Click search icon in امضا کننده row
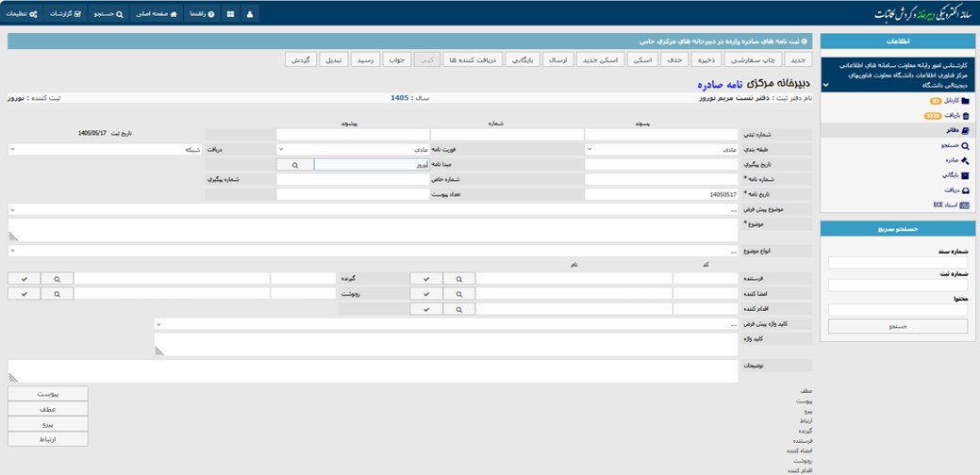The width and height of the screenshot is (980, 475). coord(458,293)
